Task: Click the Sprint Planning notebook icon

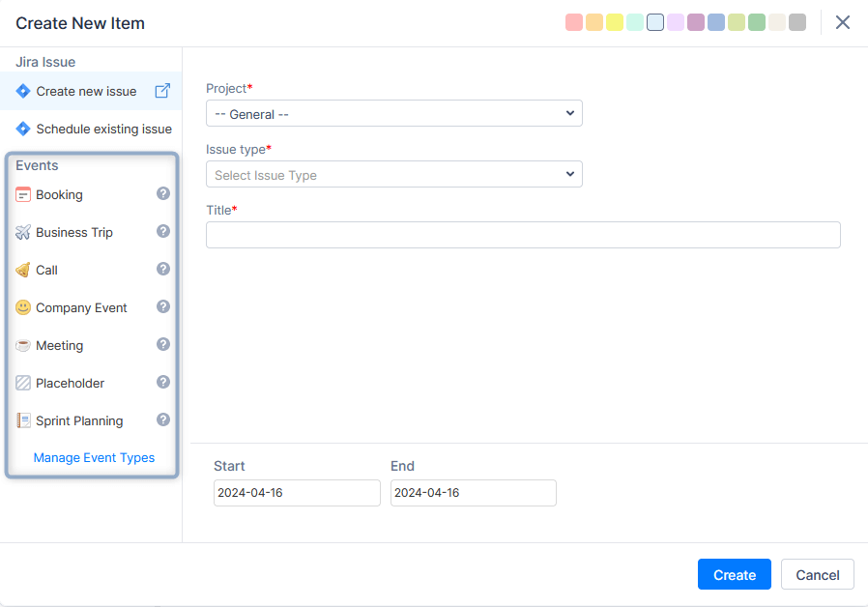Action: (23, 420)
